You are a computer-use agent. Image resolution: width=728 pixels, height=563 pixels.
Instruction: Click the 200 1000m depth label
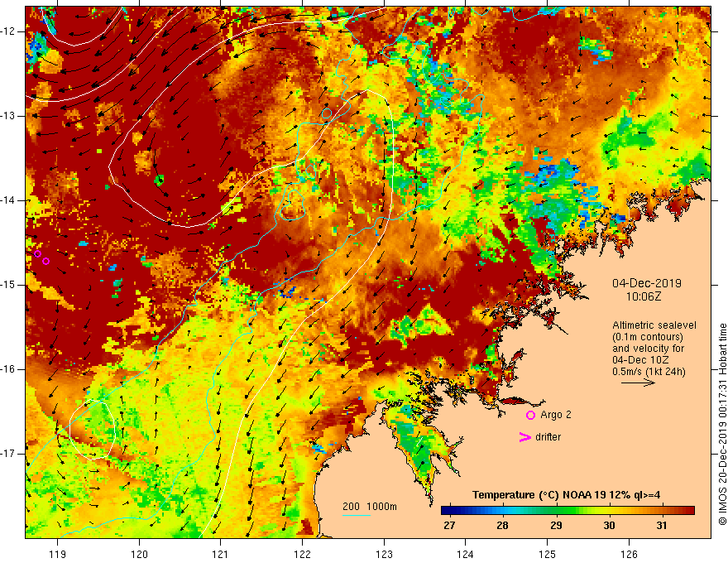[370, 507]
